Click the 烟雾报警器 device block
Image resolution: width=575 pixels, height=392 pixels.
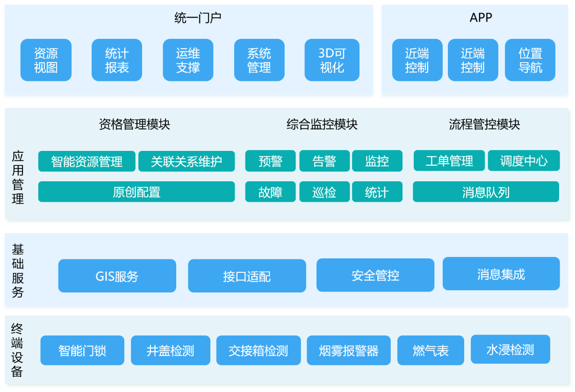click(x=349, y=350)
